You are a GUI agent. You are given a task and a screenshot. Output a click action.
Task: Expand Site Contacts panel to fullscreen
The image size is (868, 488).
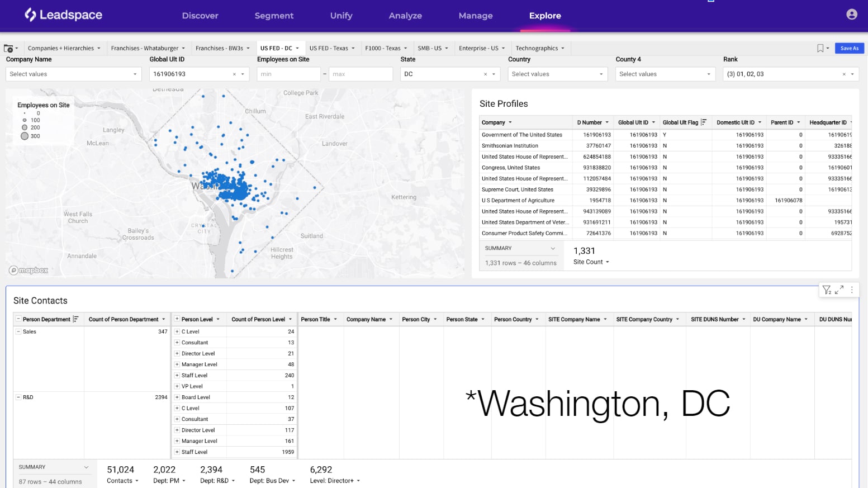coord(839,290)
